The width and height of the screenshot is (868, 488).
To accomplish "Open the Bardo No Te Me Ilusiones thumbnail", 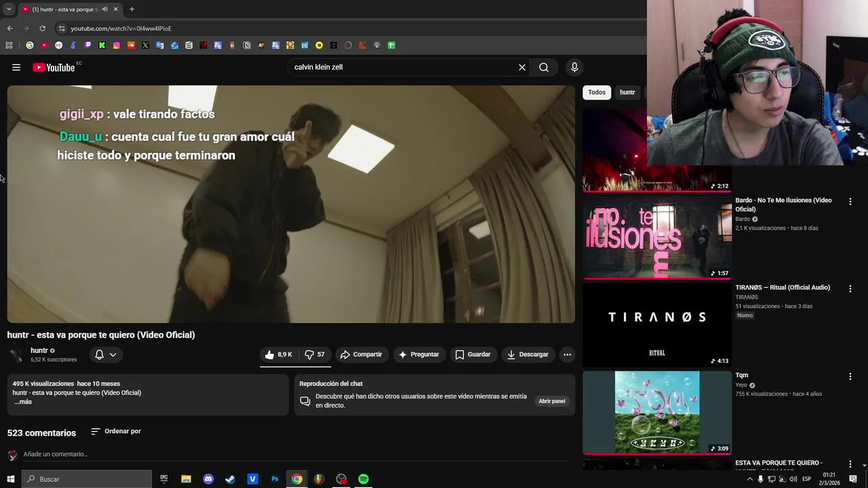I will [x=657, y=237].
